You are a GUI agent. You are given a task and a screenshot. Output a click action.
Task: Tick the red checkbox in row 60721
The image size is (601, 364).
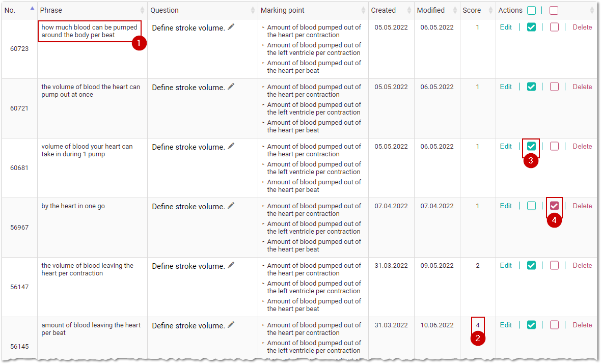click(x=554, y=87)
